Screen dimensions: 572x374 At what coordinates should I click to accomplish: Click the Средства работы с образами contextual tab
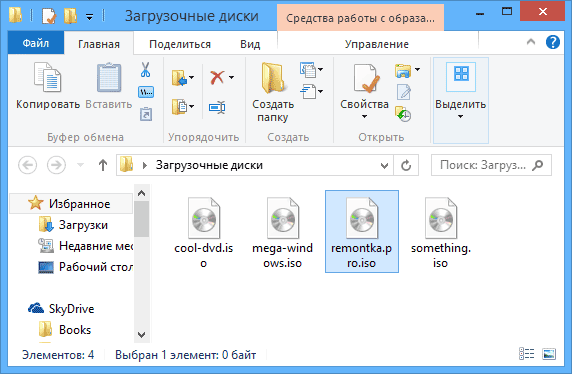coord(360,18)
